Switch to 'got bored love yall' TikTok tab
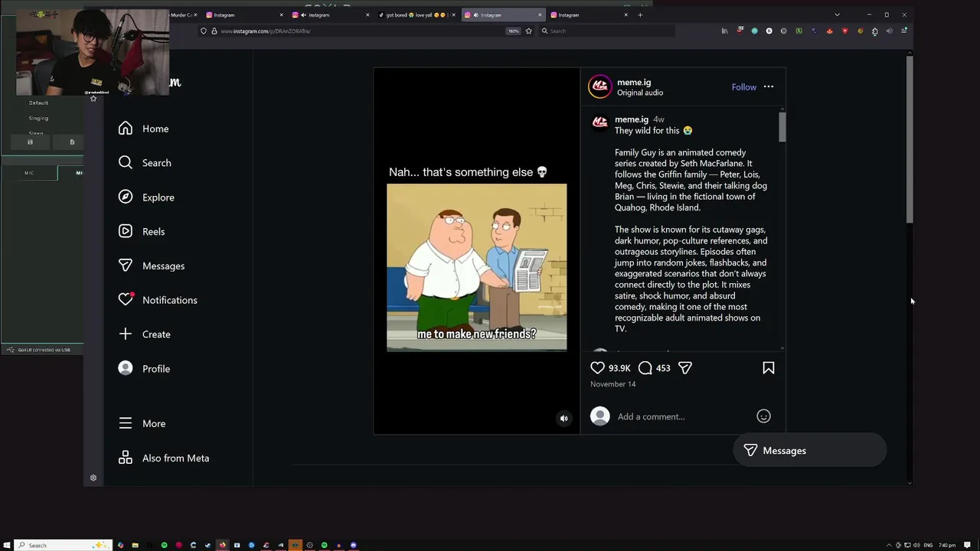This screenshot has height=551, width=980. 417,15
